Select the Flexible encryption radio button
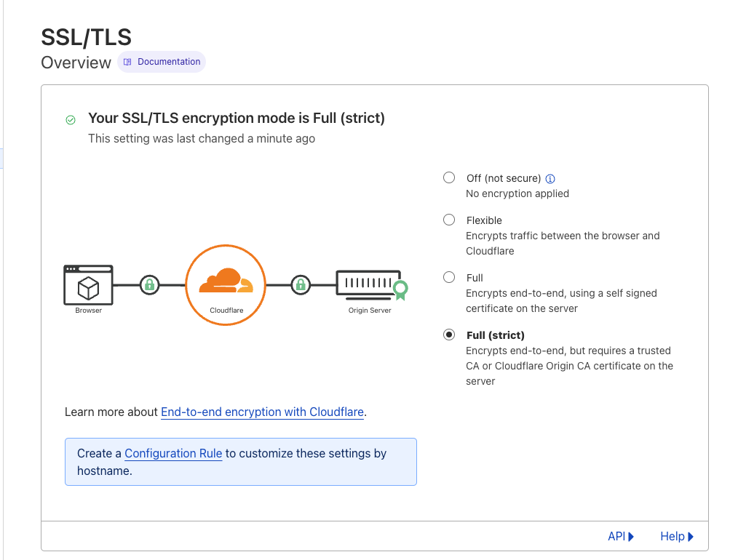The height and width of the screenshot is (560, 738). pyautogui.click(x=449, y=220)
